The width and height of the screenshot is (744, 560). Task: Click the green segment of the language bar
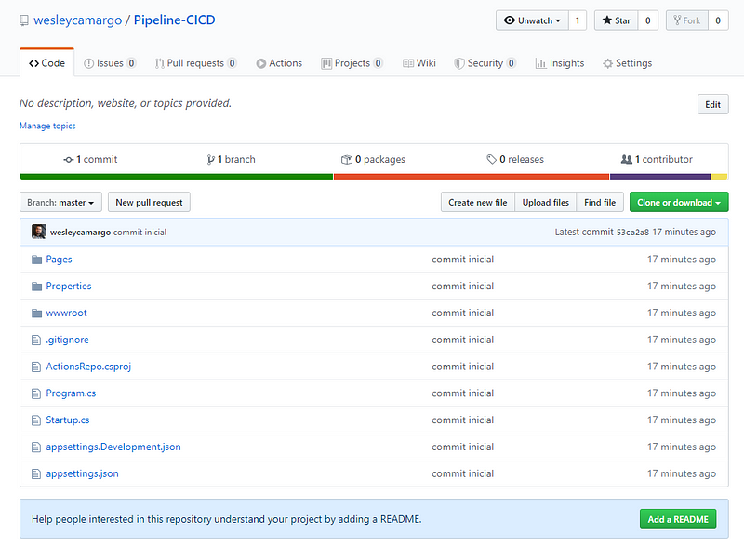click(x=176, y=176)
